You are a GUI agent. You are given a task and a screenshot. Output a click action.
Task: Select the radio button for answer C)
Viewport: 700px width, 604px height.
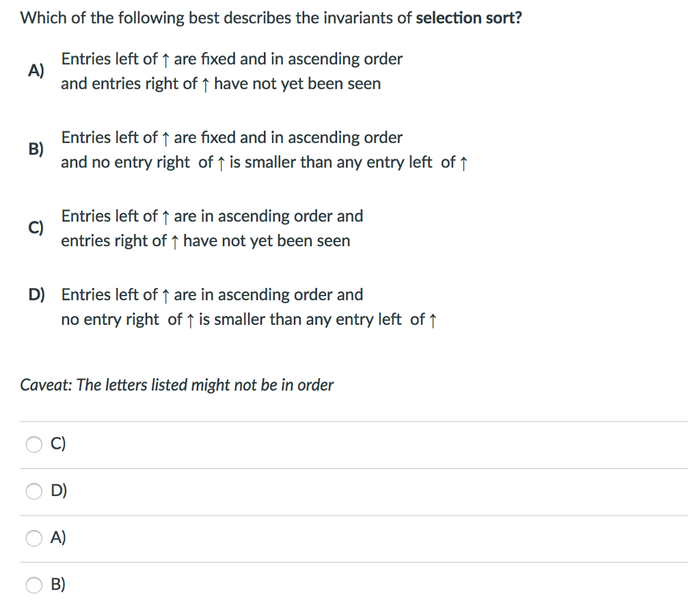click(x=34, y=444)
